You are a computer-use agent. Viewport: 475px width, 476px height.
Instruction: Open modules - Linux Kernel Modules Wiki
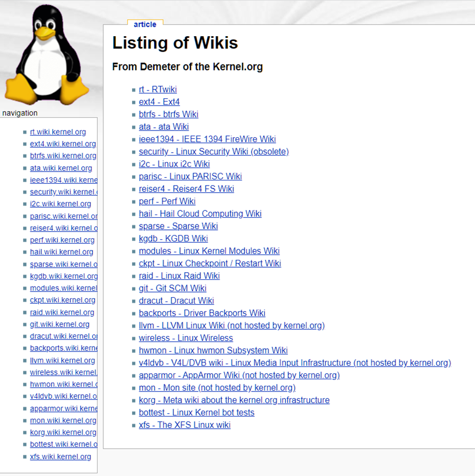click(x=209, y=251)
